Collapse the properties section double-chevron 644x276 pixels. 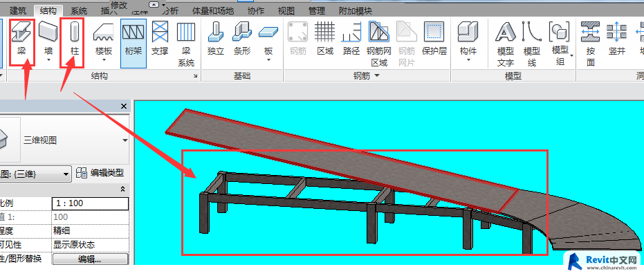[x=122, y=190]
